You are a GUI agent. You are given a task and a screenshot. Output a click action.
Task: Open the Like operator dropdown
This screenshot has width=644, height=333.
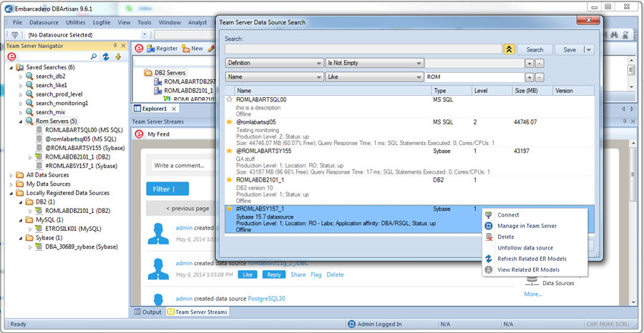tap(419, 76)
